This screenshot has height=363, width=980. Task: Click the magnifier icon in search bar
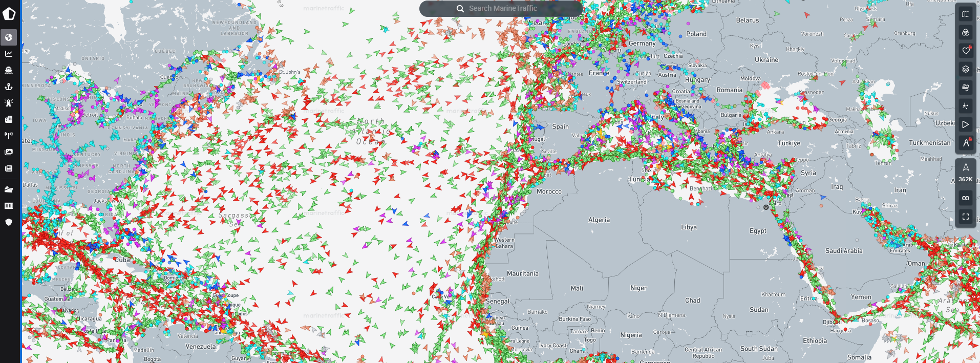point(460,9)
